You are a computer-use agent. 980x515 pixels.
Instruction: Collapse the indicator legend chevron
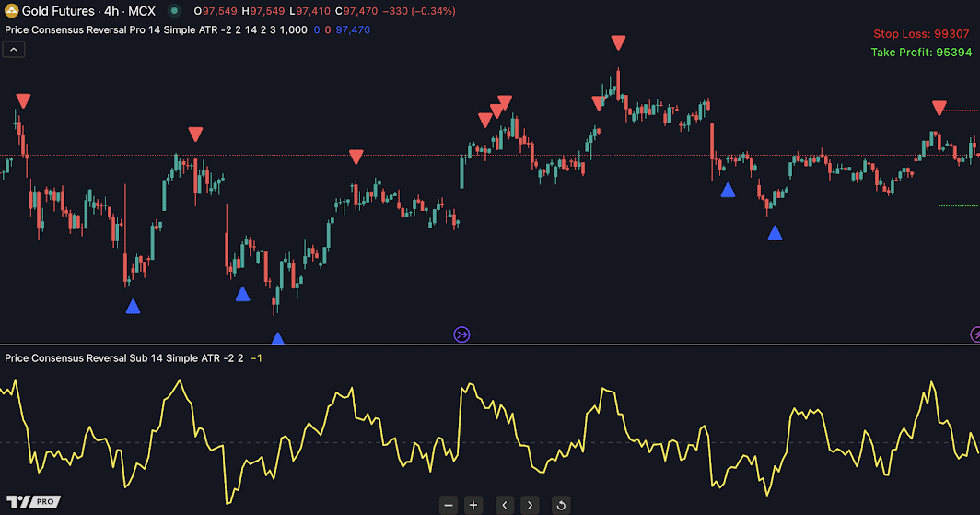pyautogui.click(x=15, y=50)
